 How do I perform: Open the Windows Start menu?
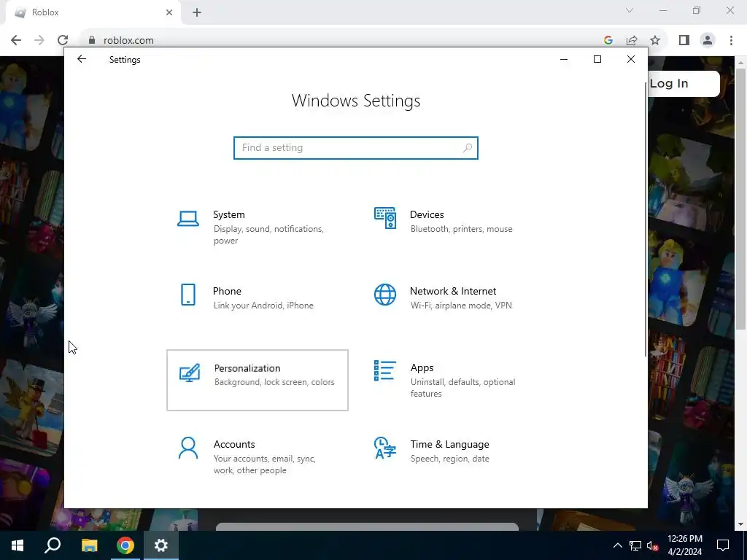tap(18, 545)
